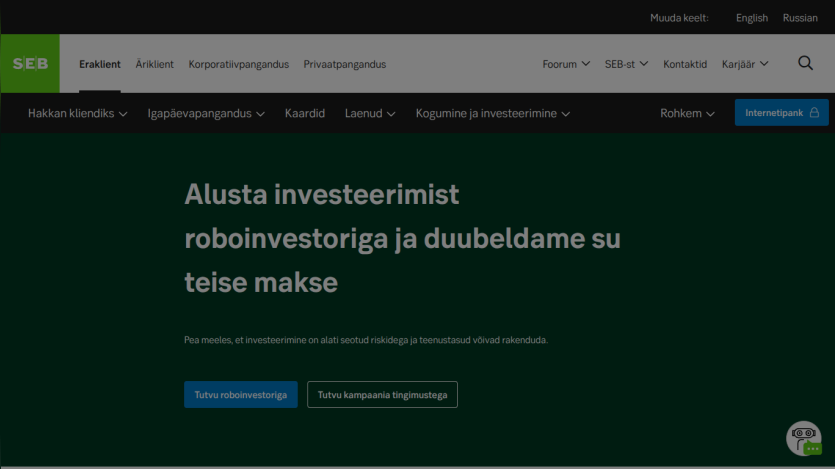Select the Eraklient tab
This screenshot has width=835, height=469.
(x=100, y=64)
